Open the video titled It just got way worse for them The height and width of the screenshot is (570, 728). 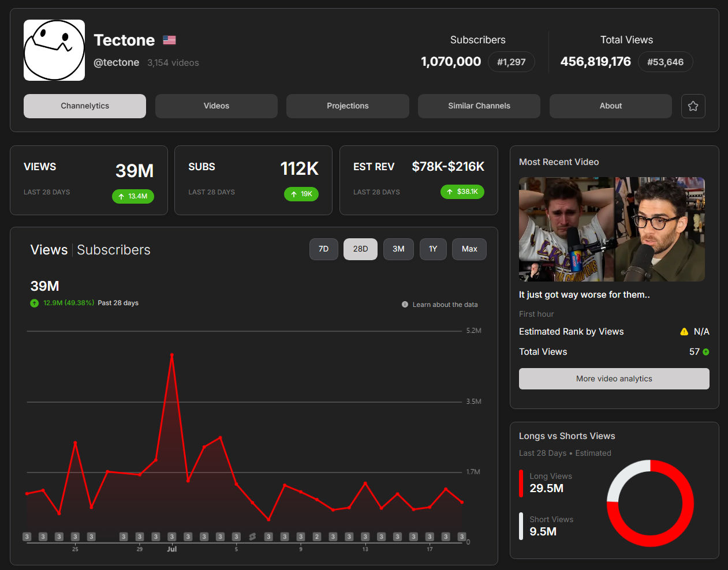[x=584, y=295]
